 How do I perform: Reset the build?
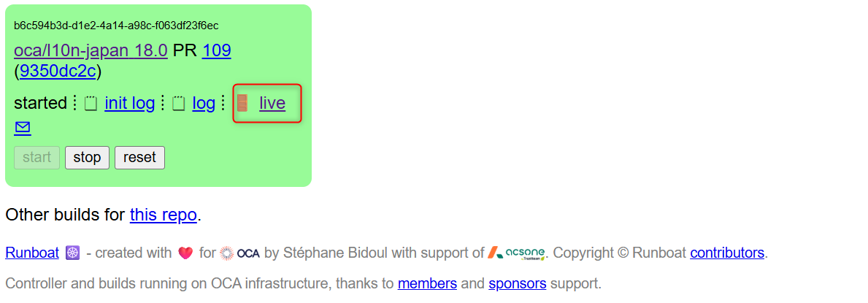(139, 157)
